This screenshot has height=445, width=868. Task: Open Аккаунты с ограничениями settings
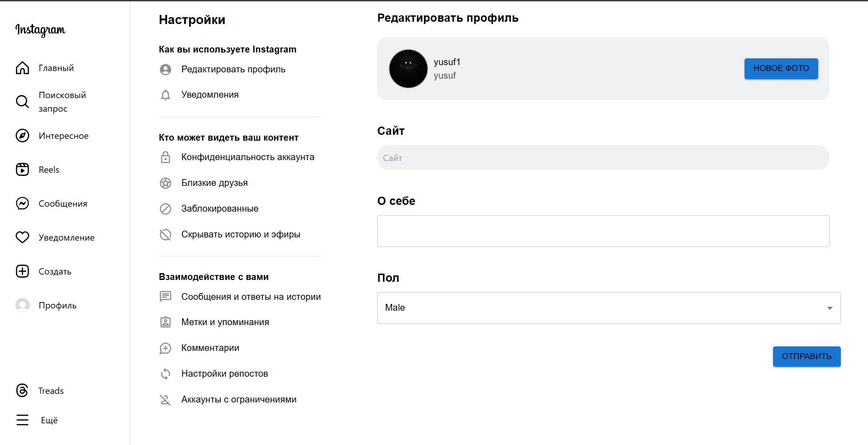[x=239, y=399]
